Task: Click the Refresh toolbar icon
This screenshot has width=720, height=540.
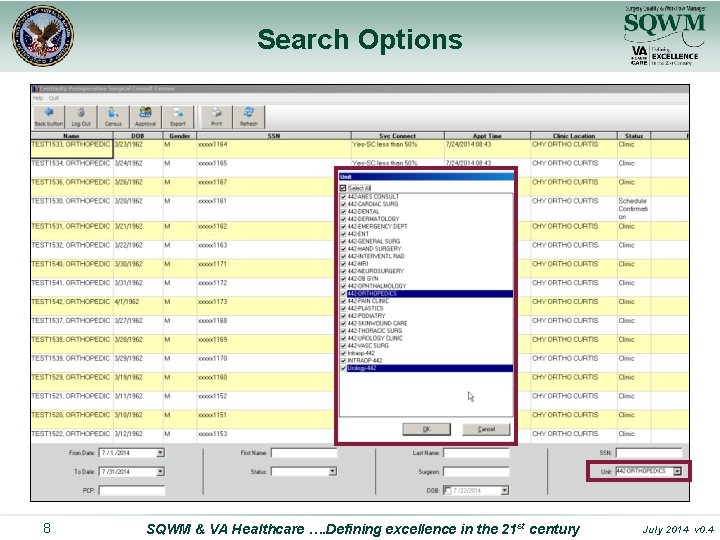Action: click(248, 117)
